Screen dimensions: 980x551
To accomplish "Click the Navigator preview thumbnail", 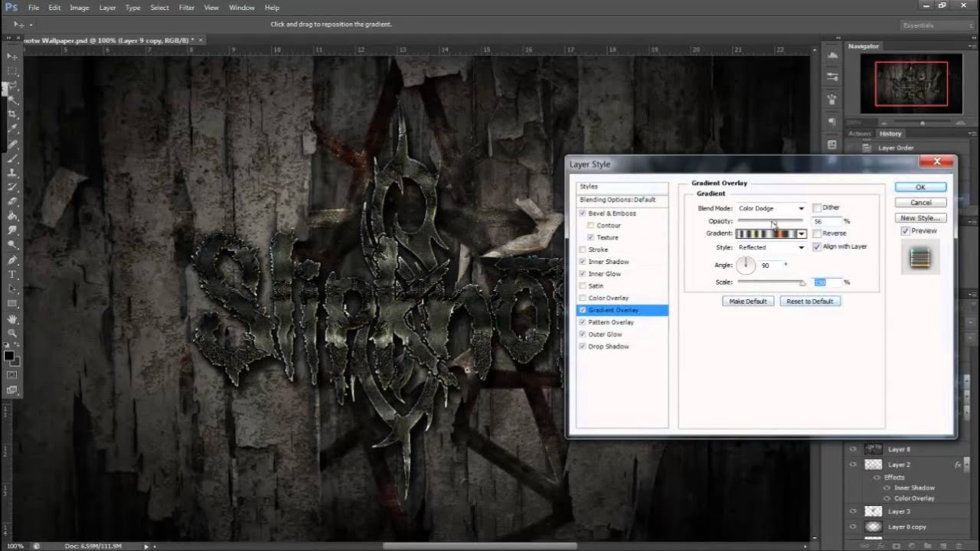I will [910, 84].
